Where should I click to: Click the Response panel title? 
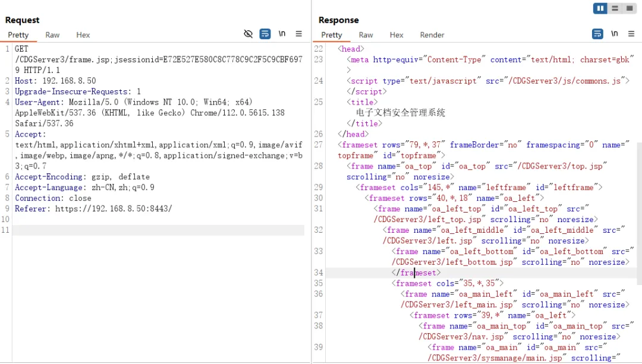tap(339, 20)
